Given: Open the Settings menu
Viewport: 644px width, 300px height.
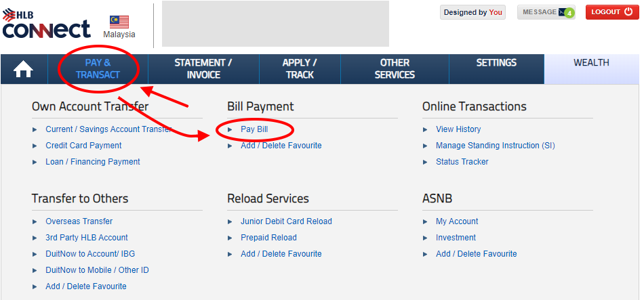Looking at the screenshot, I should click(496, 63).
